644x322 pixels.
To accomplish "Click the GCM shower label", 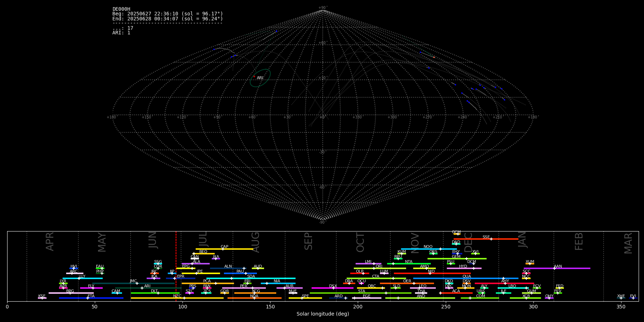I will [x=456, y=232].
